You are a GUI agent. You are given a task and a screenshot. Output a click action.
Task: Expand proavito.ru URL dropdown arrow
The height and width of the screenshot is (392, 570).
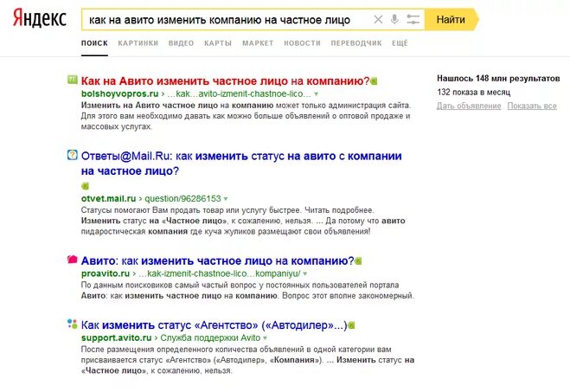305,273
